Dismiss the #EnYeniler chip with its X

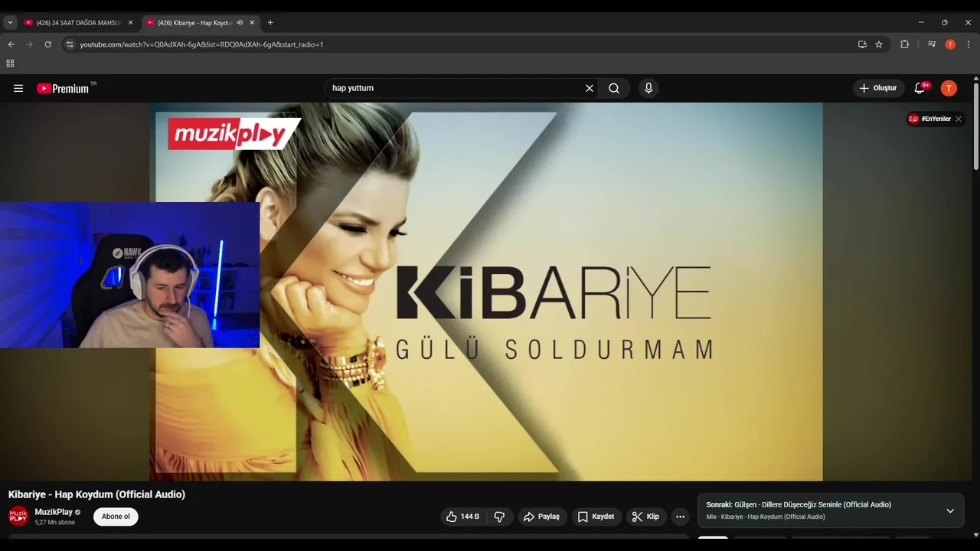[958, 119]
